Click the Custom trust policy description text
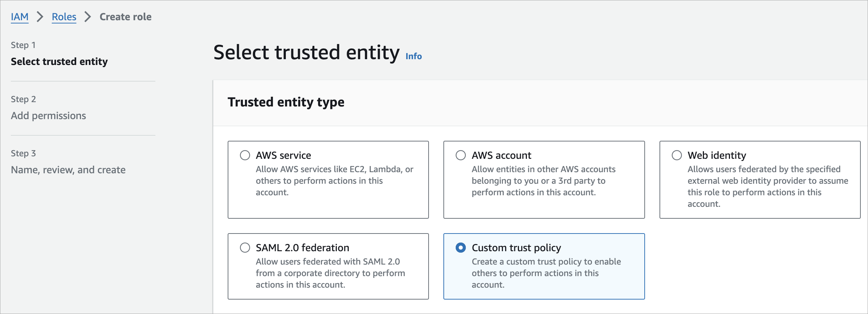Image resolution: width=868 pixels, height=314 pixels. pyautogui.click(x=546, y=273)
